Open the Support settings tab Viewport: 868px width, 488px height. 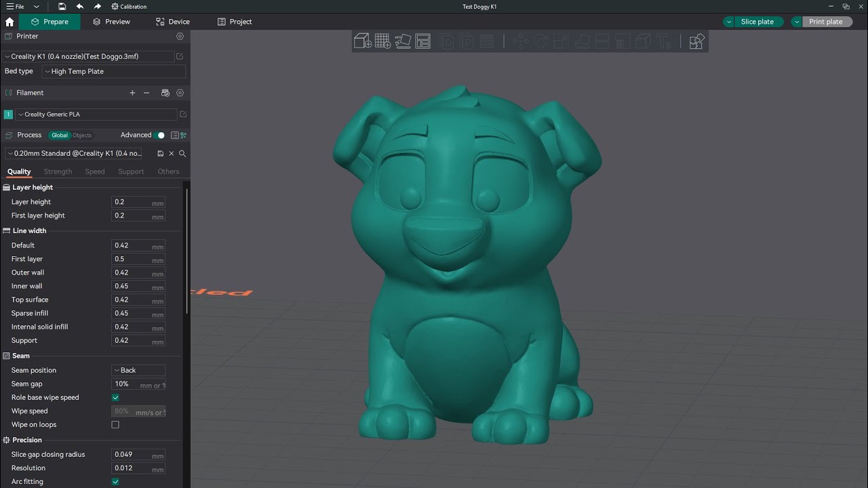pyautogui.click(x=131, y=171)
